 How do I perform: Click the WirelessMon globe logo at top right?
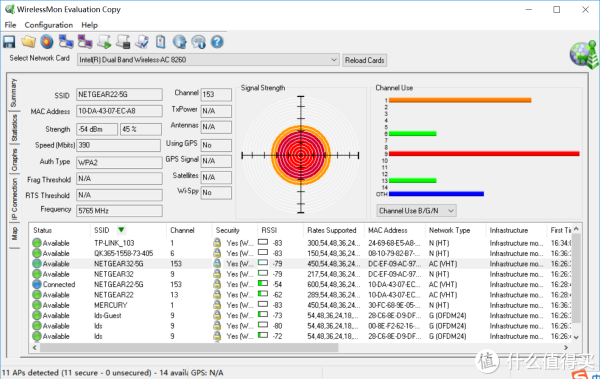coord(584,54)
